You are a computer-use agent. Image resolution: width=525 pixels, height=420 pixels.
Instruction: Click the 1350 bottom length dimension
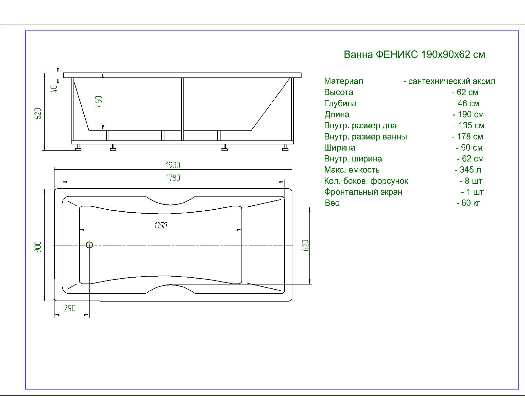click(160, 225)
